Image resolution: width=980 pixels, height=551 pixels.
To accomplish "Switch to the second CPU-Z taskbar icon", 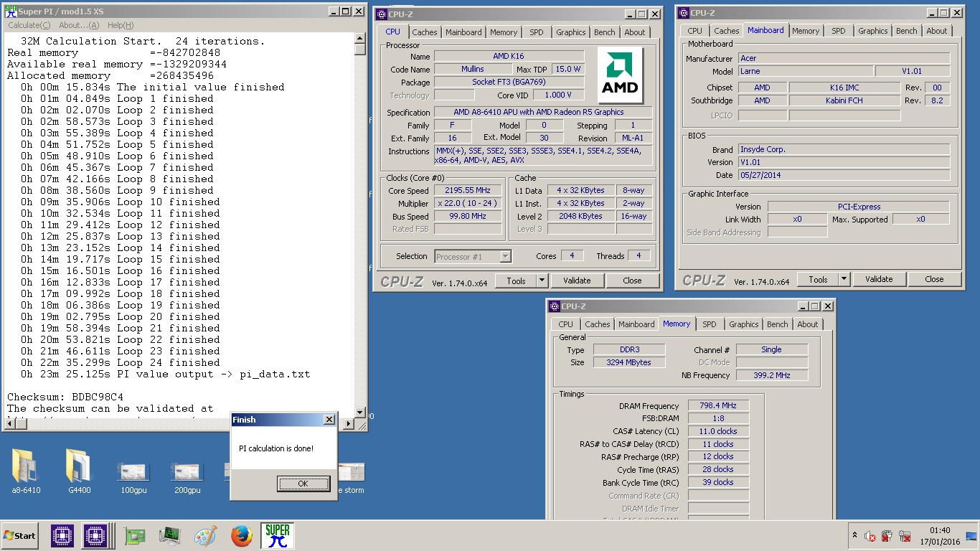I will [95, 536].
